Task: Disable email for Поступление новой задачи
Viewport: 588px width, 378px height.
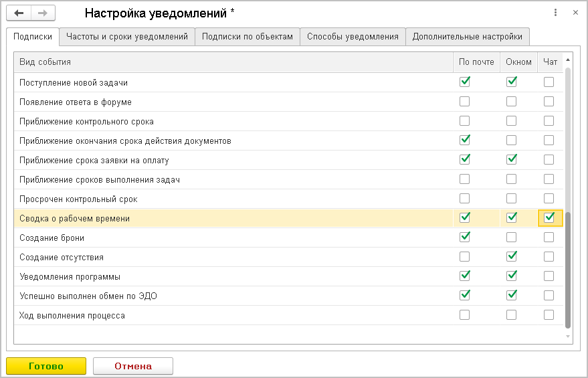Action: click(465, 82)
